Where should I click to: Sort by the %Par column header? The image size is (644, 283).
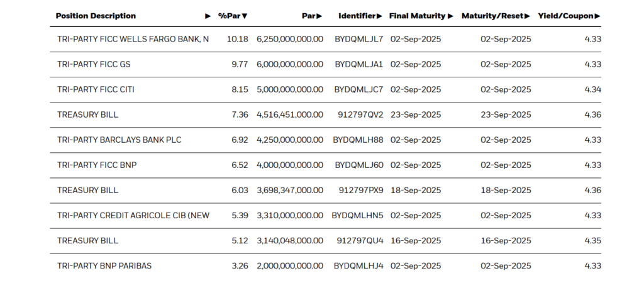coord(230,16)
